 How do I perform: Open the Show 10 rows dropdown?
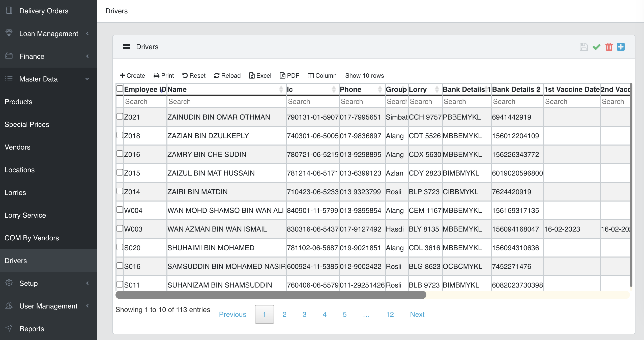point(364,76)
